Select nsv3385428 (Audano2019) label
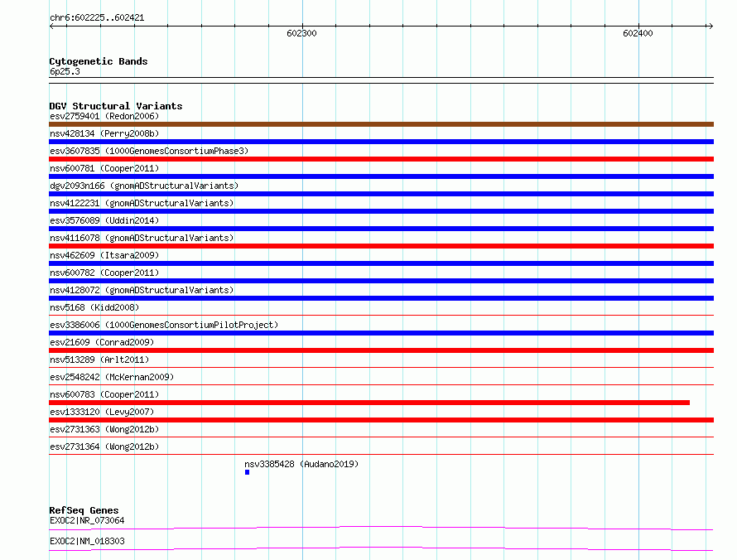737x560 pixels. tap(301, 464)
